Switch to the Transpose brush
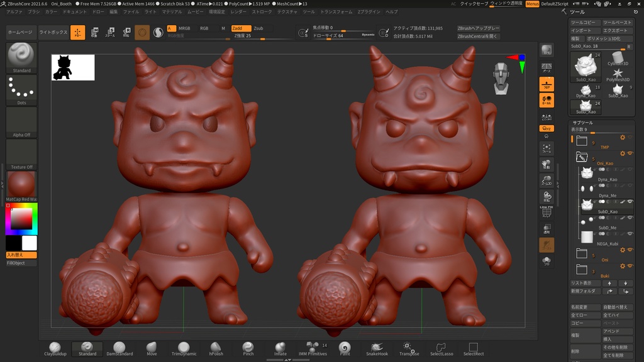Screen dimensions: 644x362 click(409, 349)
